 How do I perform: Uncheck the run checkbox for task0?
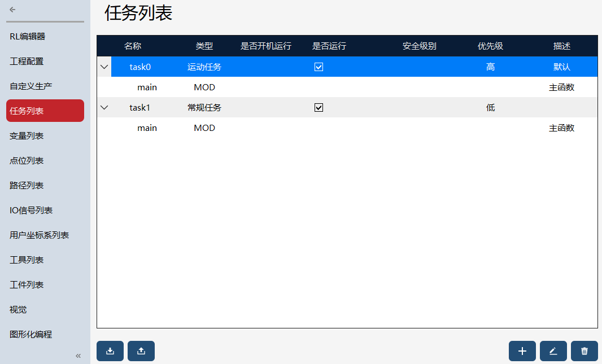(x=319, y=67)
